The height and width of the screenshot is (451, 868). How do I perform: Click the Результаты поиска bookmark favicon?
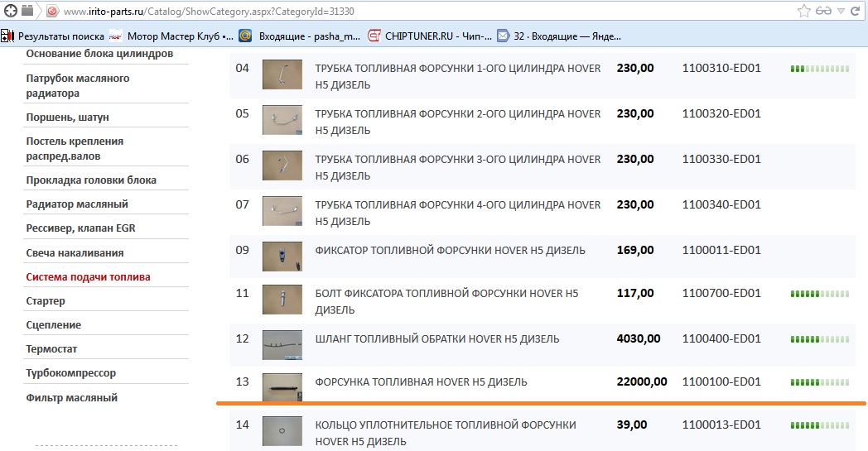7,36
